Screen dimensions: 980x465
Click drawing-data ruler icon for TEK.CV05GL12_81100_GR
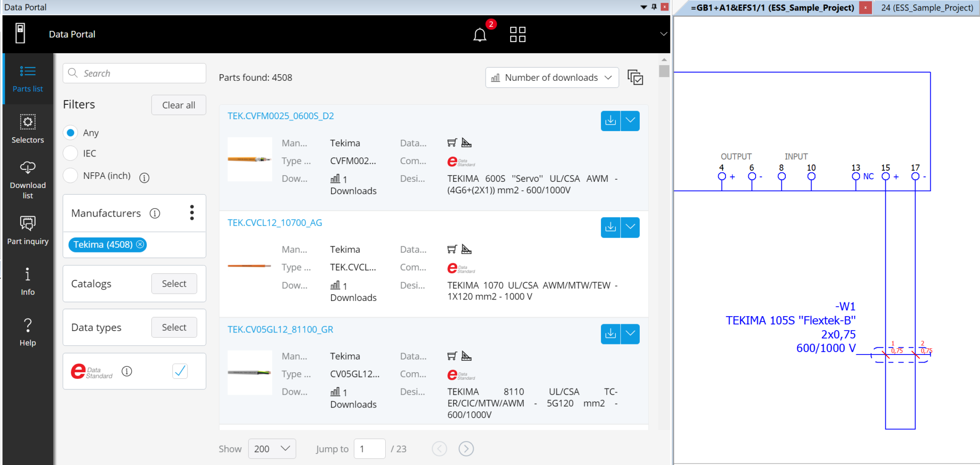click(x=467, y=356)
